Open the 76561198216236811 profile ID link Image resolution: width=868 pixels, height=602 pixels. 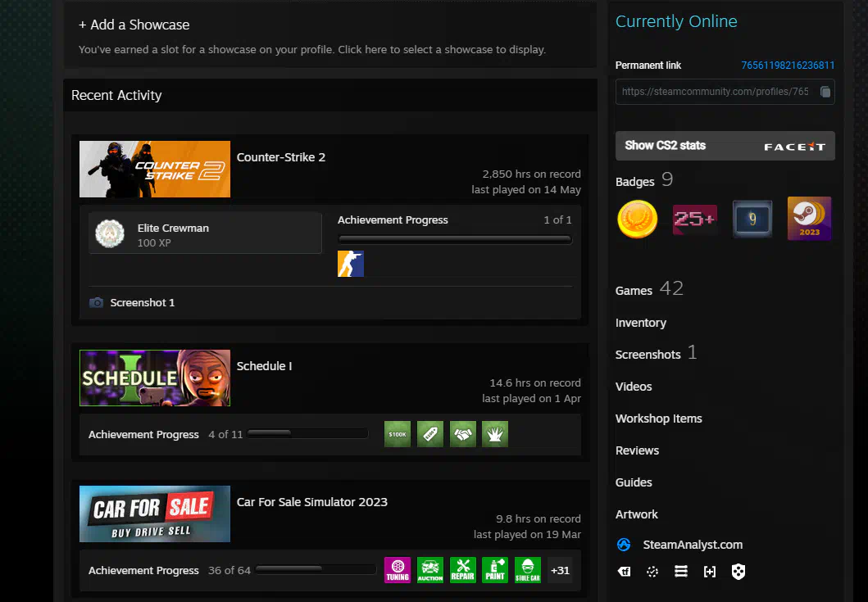(788, 66)
